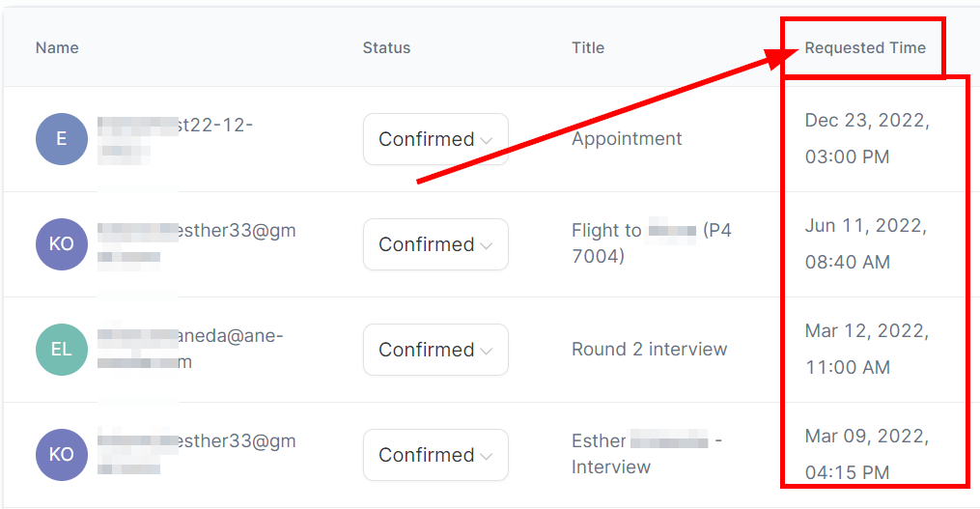
Task: Click the KO avatar in the Mar 09 row
Action: pyautogui.click(x=62, y=455)
